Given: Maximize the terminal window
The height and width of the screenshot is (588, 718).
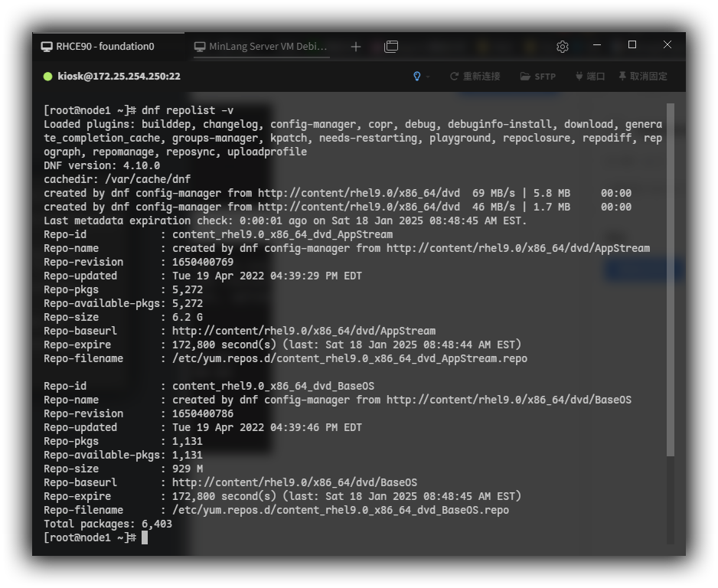Looking at the screenshot, I should point(632,45).
